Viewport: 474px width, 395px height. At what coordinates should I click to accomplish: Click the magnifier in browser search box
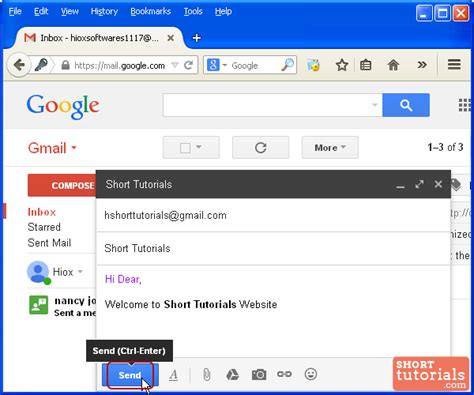point(287,65)
